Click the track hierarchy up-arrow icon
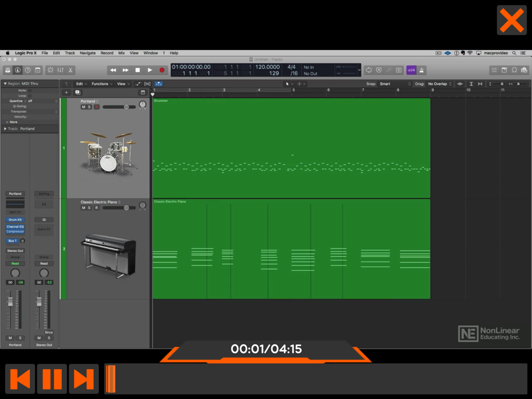The image size is (532, 399). click(66, 84)
